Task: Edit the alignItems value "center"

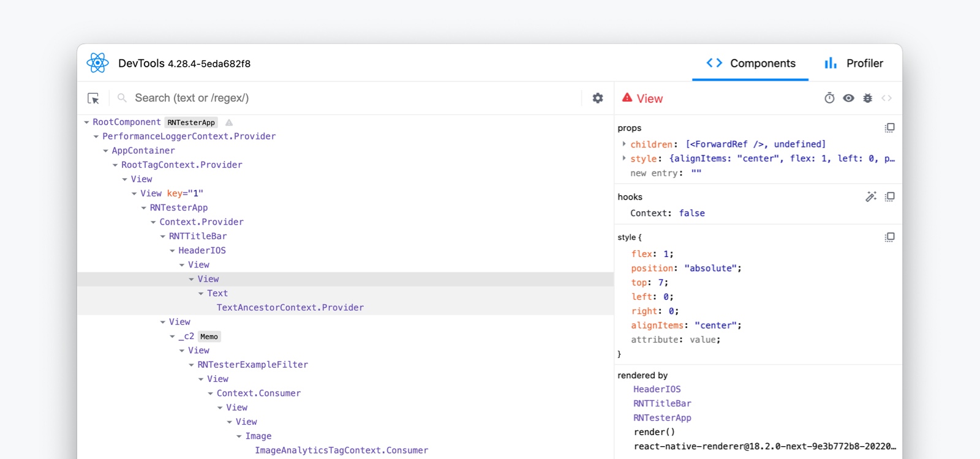Action: (x=716, y=326)
